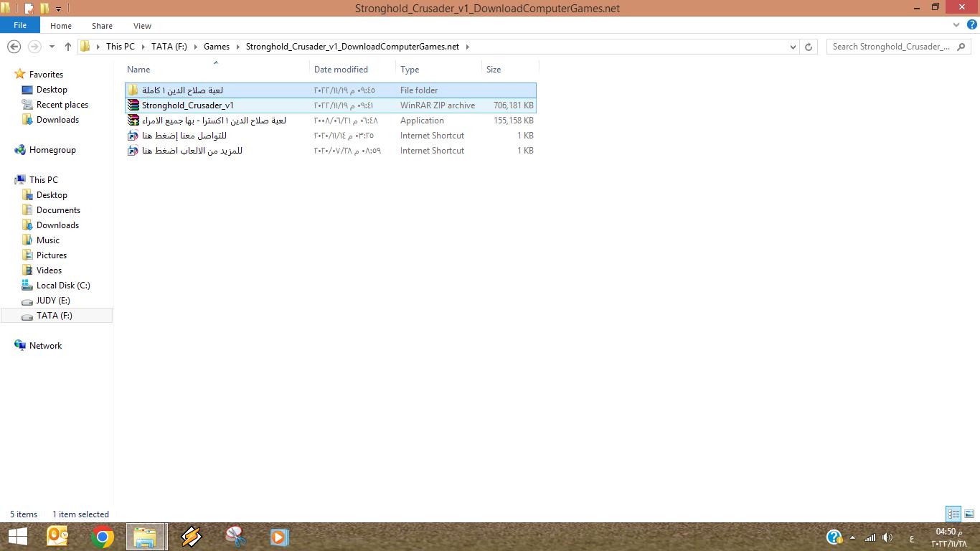Select Local Disk (C:) in navigation pane

coord(63,286)
